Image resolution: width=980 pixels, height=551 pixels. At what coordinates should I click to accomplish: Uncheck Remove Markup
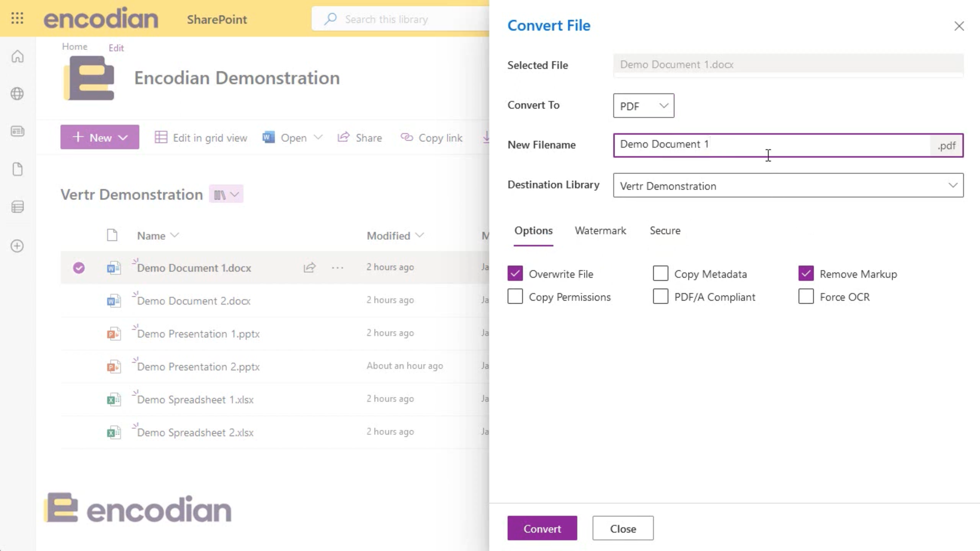click(806, 274)
